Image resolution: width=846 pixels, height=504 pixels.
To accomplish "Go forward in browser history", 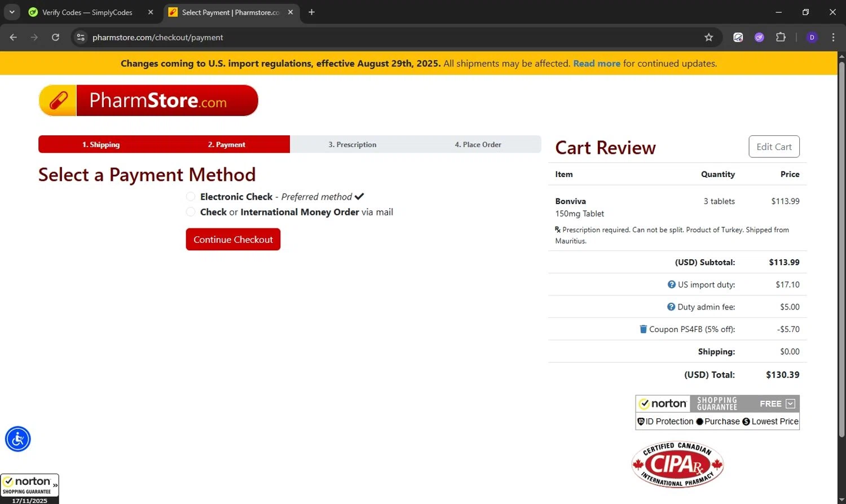I will [34, 37].
